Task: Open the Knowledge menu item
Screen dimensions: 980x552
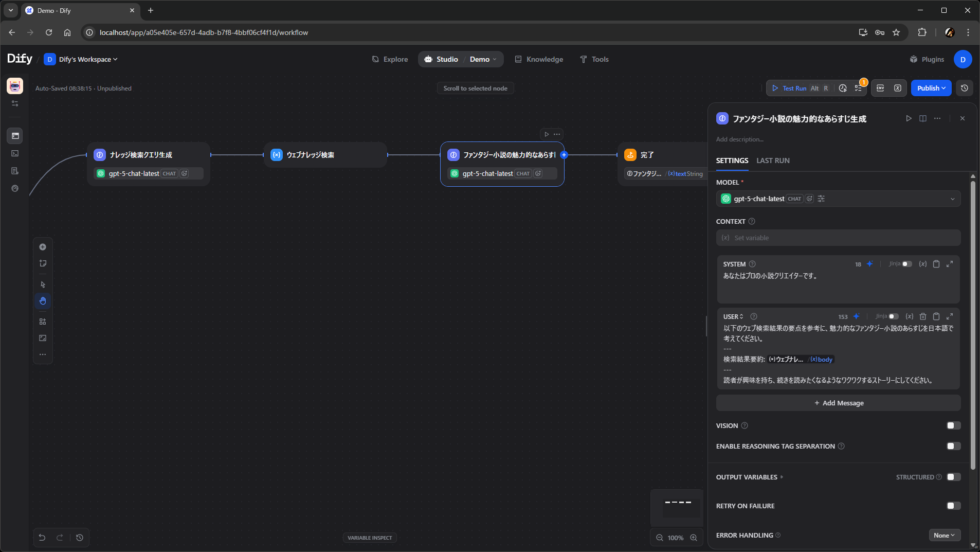Action: (x=539, y=59)
